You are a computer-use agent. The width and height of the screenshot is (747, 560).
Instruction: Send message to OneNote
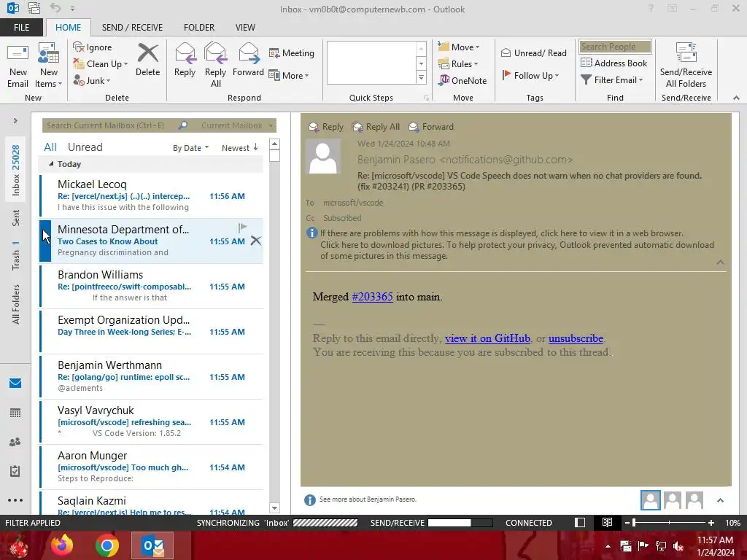point(462,80)
